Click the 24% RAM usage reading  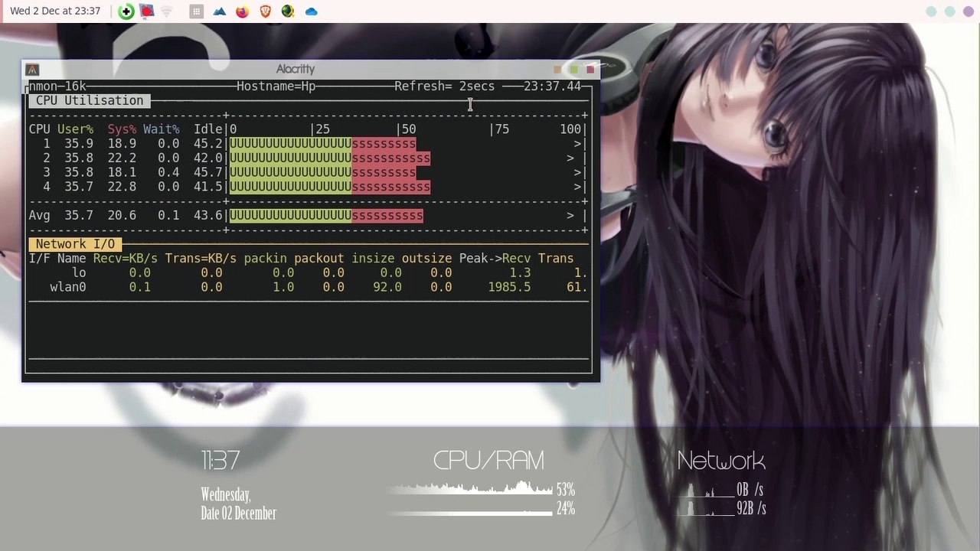coord(566,509)
